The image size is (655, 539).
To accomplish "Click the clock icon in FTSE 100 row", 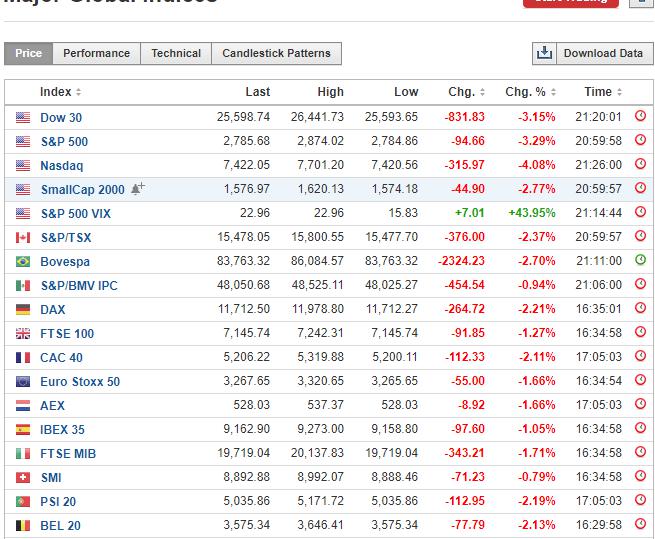I will [640, 332].
